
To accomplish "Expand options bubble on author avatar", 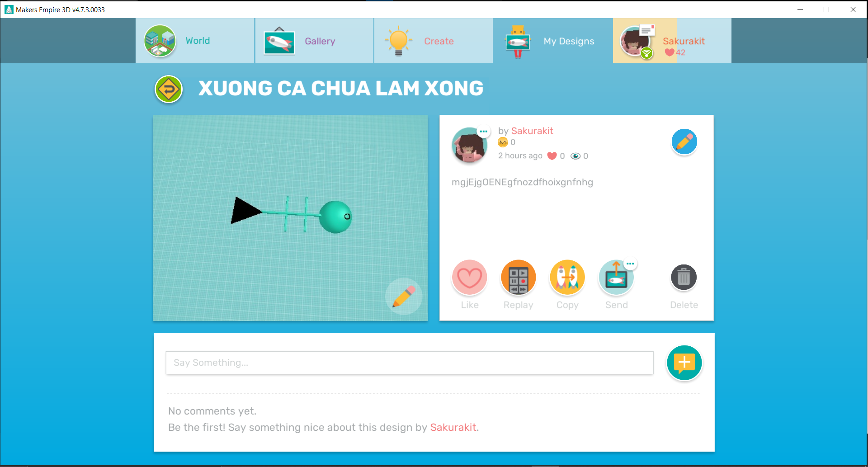I will click(x=484, y=132).
